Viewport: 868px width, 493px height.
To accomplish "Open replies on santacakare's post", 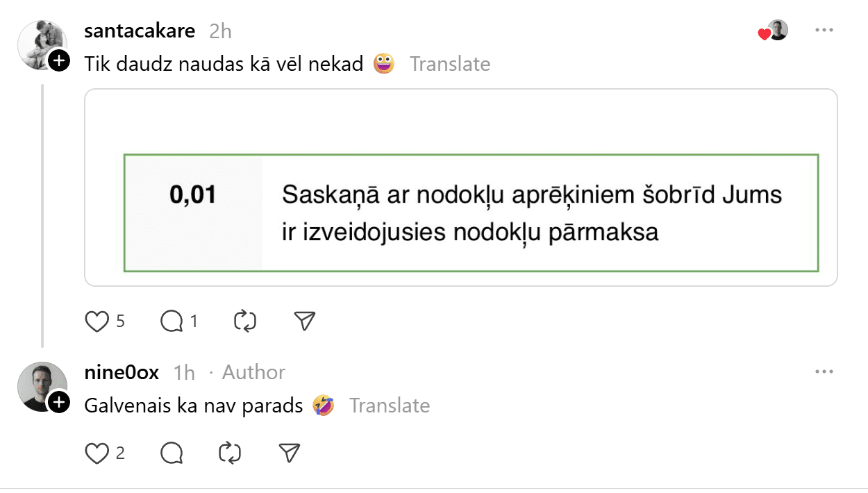I will pos(172,321).
